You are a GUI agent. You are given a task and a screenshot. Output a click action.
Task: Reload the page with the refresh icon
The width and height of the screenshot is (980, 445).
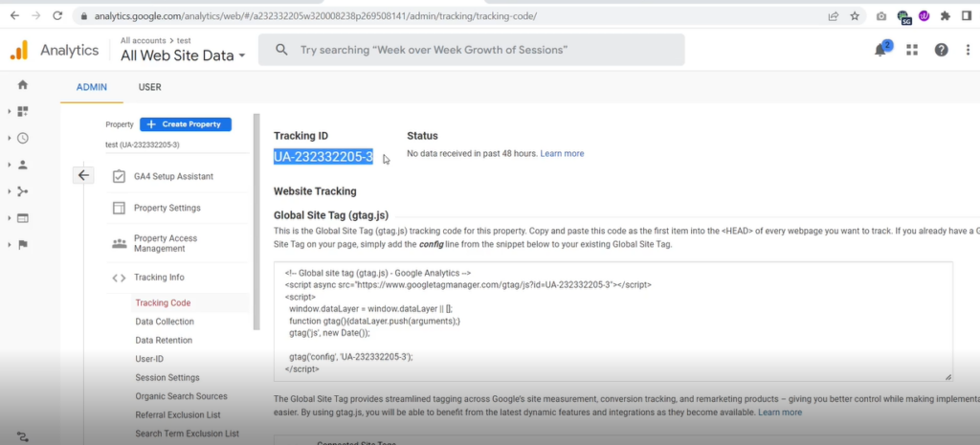tap(57, 16)
